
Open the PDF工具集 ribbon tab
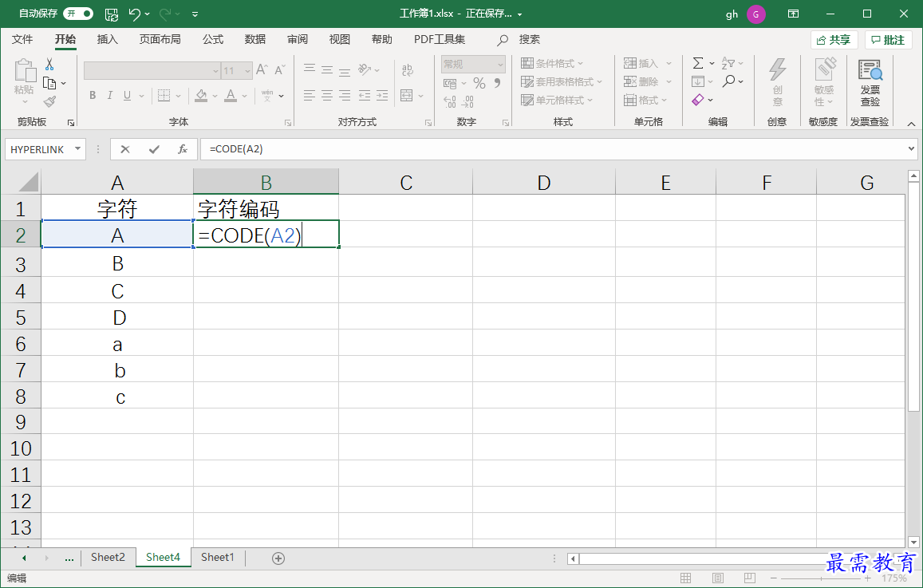click(439, 39)
